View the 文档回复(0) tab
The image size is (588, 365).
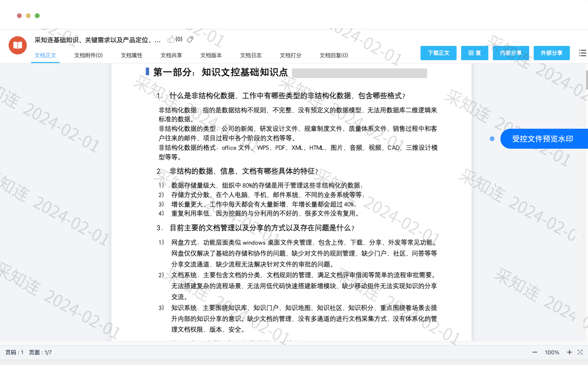334,55
